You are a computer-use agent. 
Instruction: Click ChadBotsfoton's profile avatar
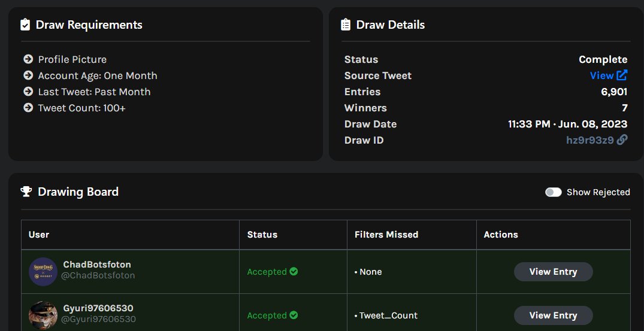tap(43, 272)
